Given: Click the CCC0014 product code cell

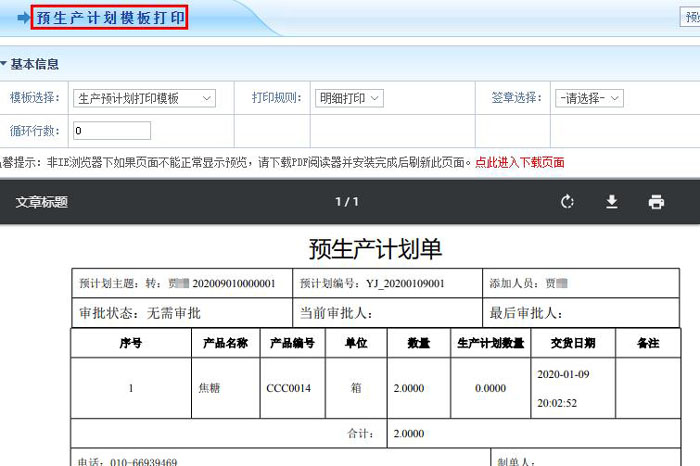Looking at the screenshot, I should click(289, 388).
